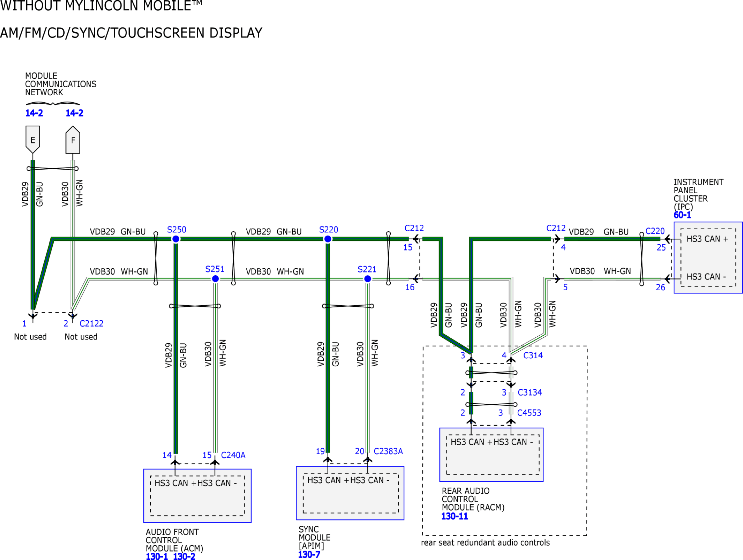This screenshot has height=560, width=743.
Task: Click the 'Not used' text under pin 2
Action: pos(81,337)
